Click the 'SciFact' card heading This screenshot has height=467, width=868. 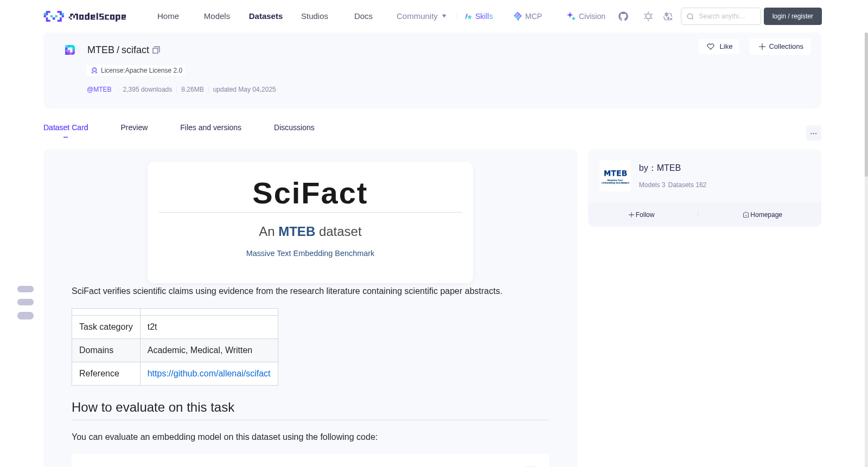click(x=310, y=194)
